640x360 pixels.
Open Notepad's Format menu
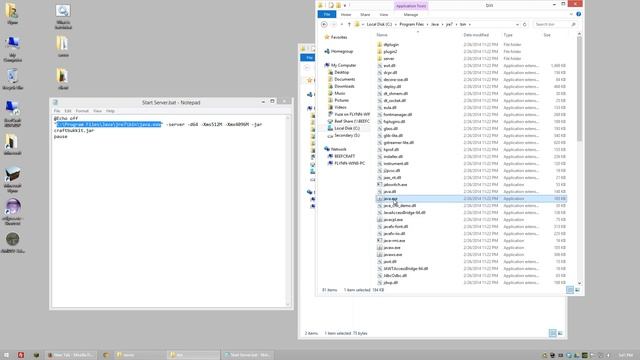[82, 111]
